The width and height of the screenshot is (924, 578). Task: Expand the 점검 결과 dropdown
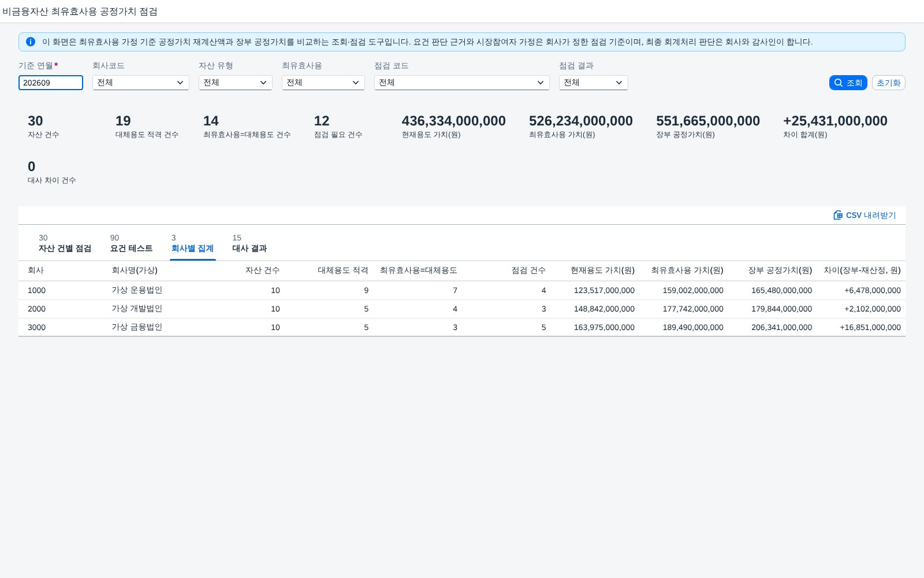click(594, 83)
